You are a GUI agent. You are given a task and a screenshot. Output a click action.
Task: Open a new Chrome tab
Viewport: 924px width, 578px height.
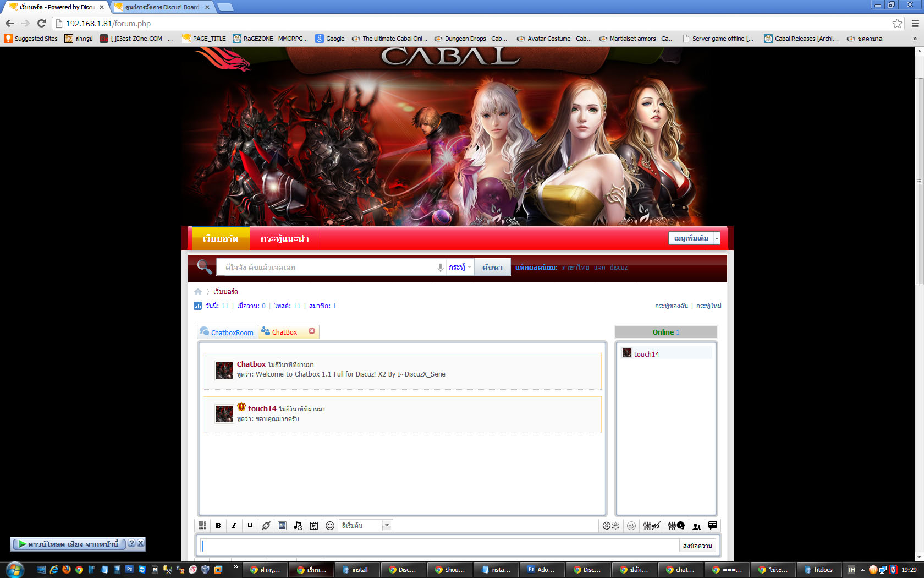[225, 7]
